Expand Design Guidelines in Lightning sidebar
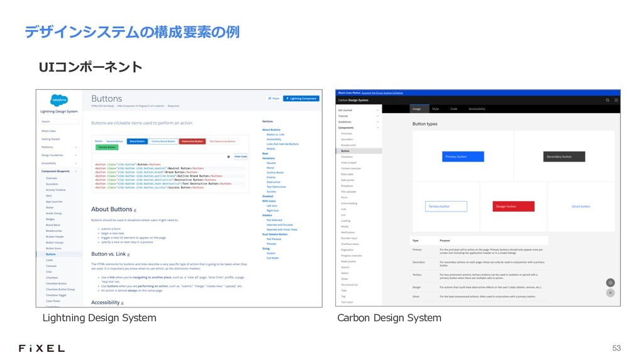Image resolution: width=644 pixels, height=362 pixels. (x=75, y=155)
